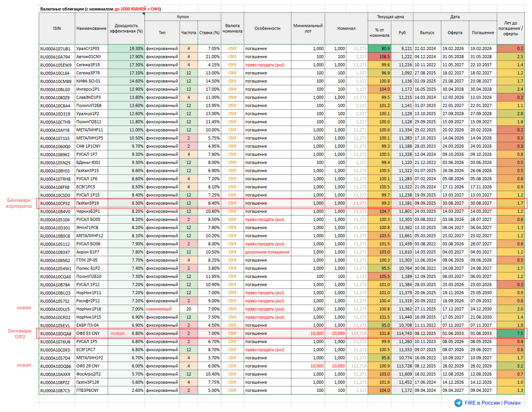Select the Бенчмарк корпораты side label
The width and height of the screenshot is (532, 412).
pyautogui.click(x=19, y=203)
